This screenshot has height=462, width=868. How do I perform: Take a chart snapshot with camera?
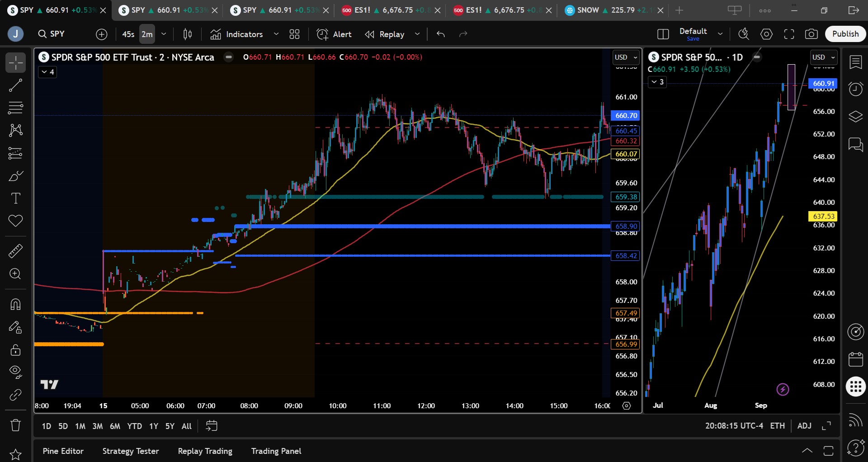tap(811, 34)
